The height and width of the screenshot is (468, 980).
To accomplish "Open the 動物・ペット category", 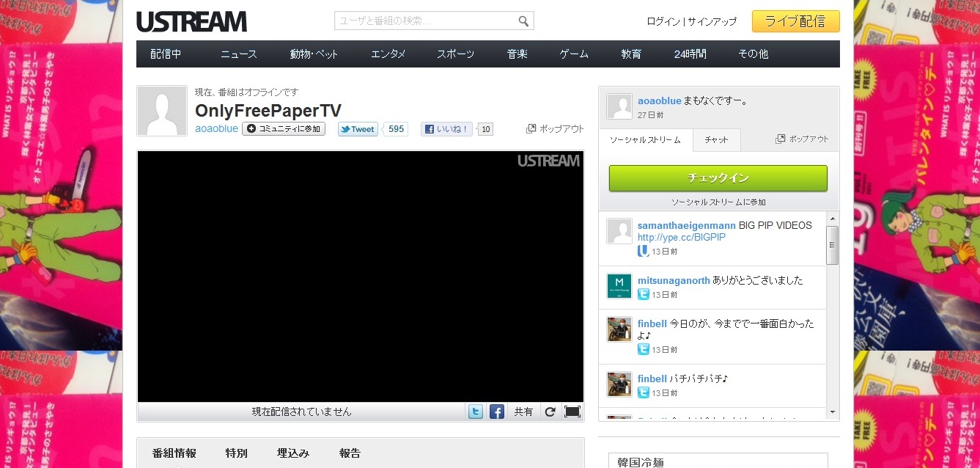I will (314, 54).
